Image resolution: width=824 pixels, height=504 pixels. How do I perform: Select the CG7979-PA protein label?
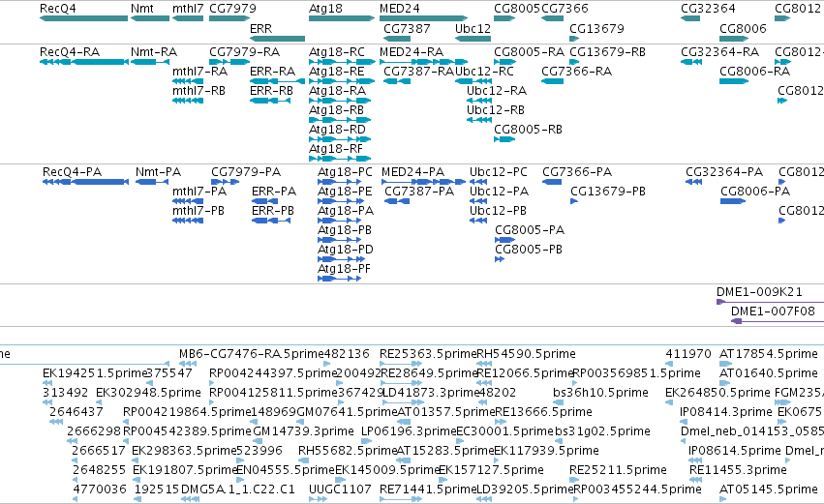click(246, 172)
